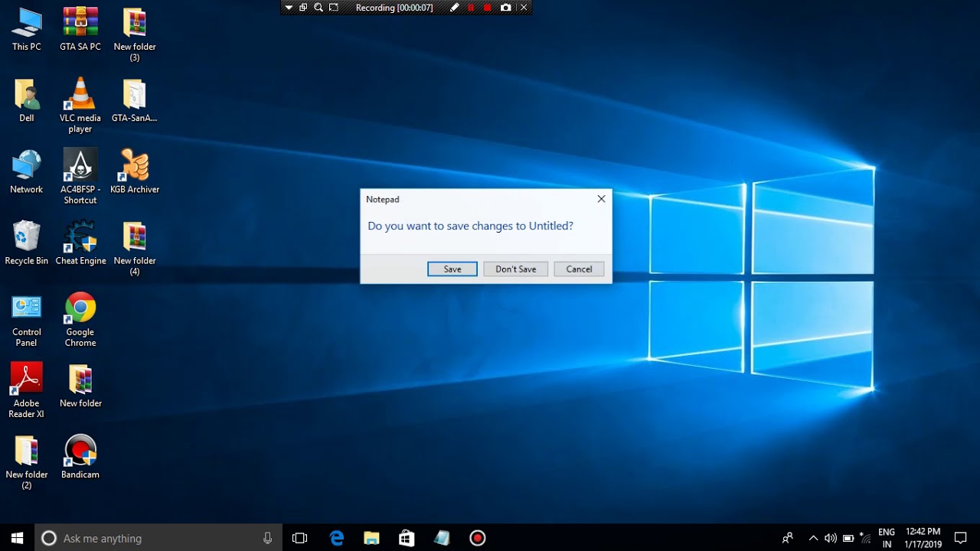Select the Dell user folder icon
980x551 pixels.
coord(27,100)
